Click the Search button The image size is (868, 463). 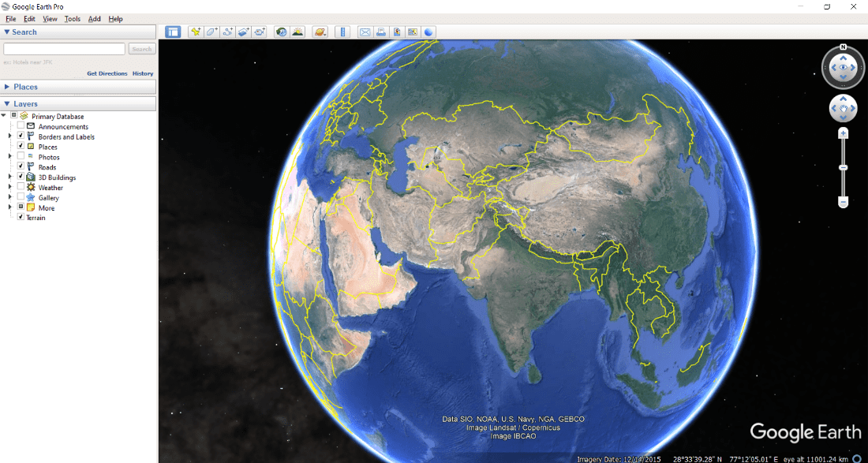142,49
